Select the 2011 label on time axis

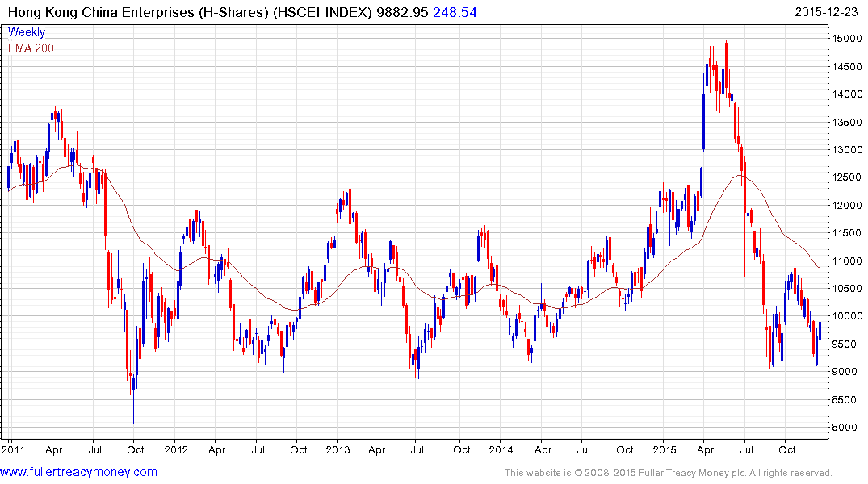pyautogui.click(x=14, y=449)
